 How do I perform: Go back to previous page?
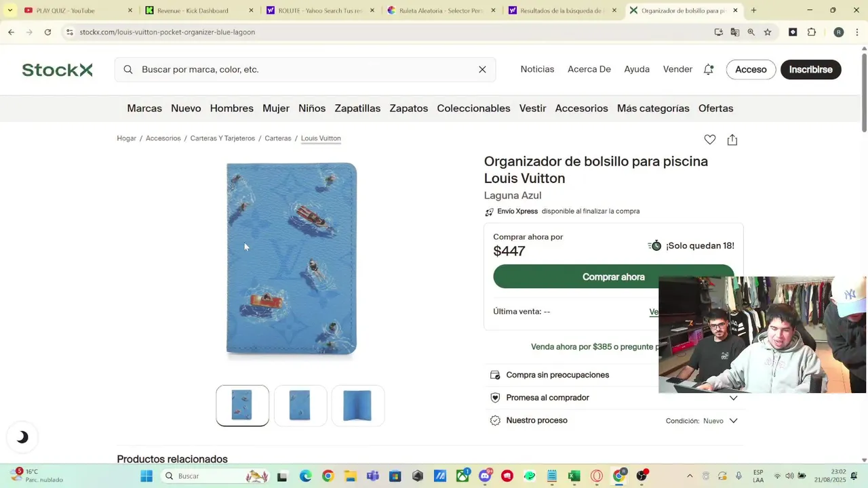pos(11,32)
